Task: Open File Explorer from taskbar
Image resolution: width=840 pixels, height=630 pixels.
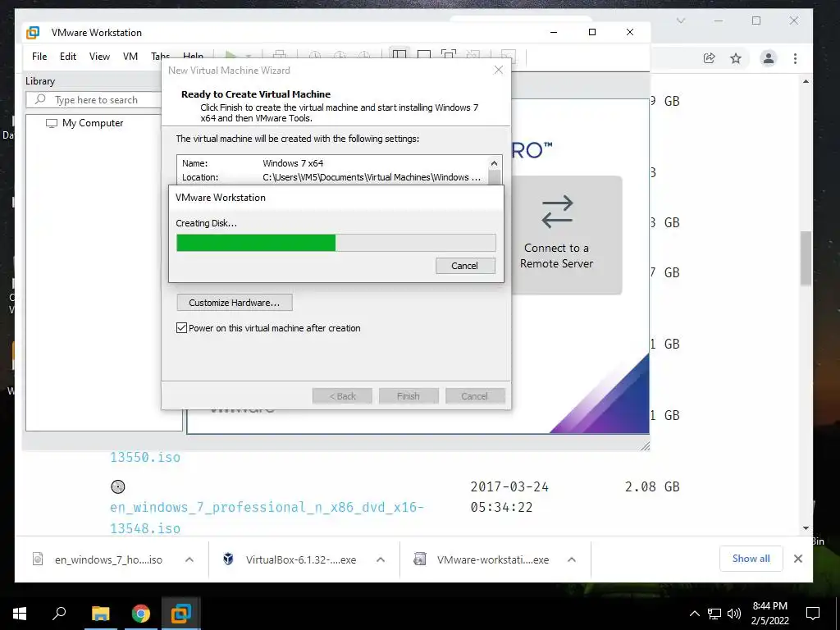Action: click(x=100, y=614)
